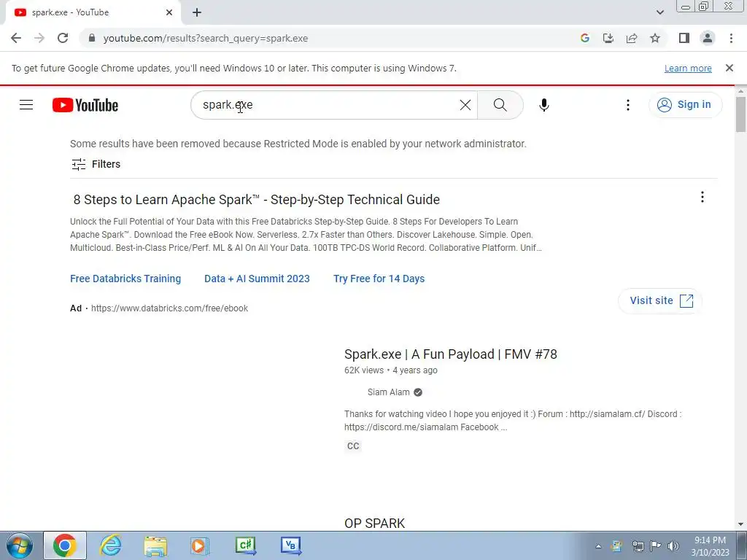Visit the Siam Alam channel
Screen dimensions: 747x560
388,392
